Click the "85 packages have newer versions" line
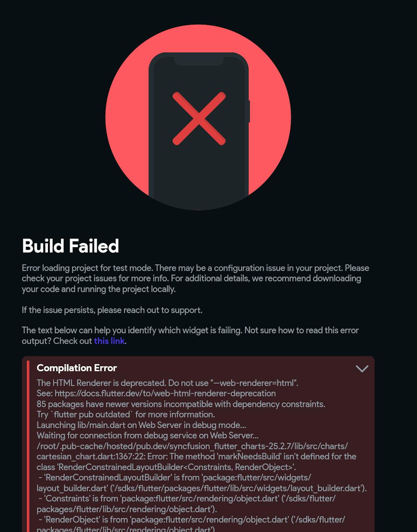 [x=181, y=404]
